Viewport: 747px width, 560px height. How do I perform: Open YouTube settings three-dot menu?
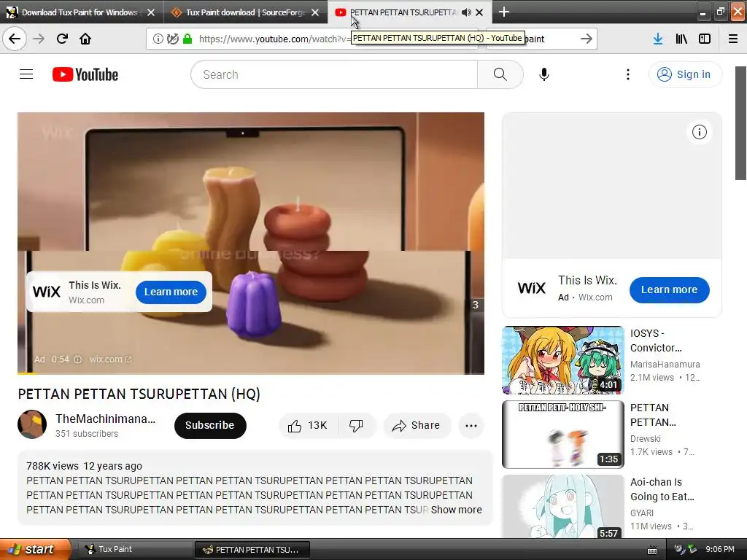tap(628, 74)
